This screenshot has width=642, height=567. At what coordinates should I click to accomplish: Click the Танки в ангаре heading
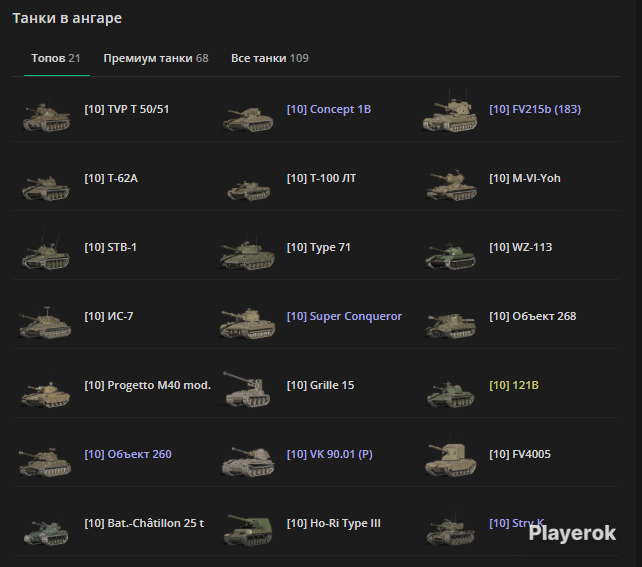click(x=67, y=18)
